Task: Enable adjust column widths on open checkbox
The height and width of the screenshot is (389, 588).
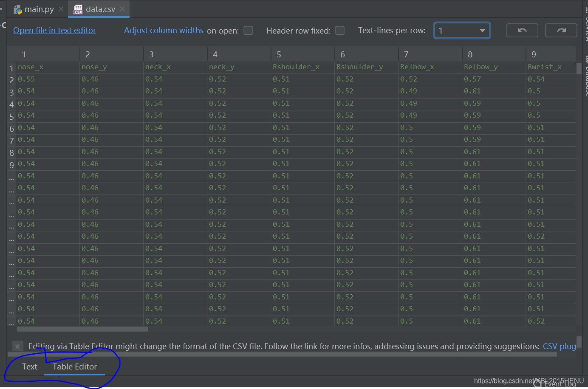Action: pos(248,31)
